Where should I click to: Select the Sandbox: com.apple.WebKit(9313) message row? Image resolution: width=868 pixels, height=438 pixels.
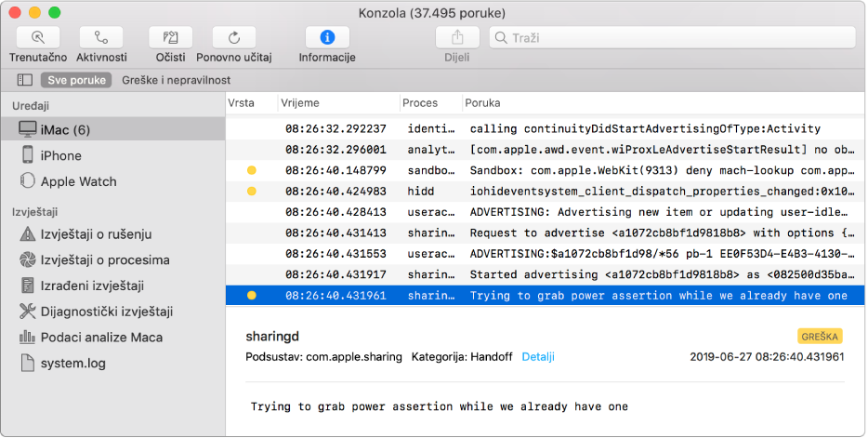(545, 170)
